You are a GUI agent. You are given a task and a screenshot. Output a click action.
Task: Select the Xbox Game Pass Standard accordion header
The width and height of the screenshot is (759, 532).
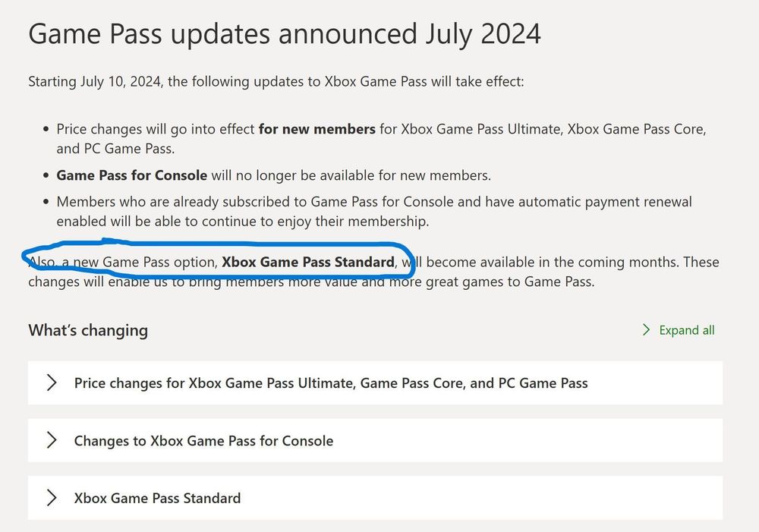coord(157,498)
